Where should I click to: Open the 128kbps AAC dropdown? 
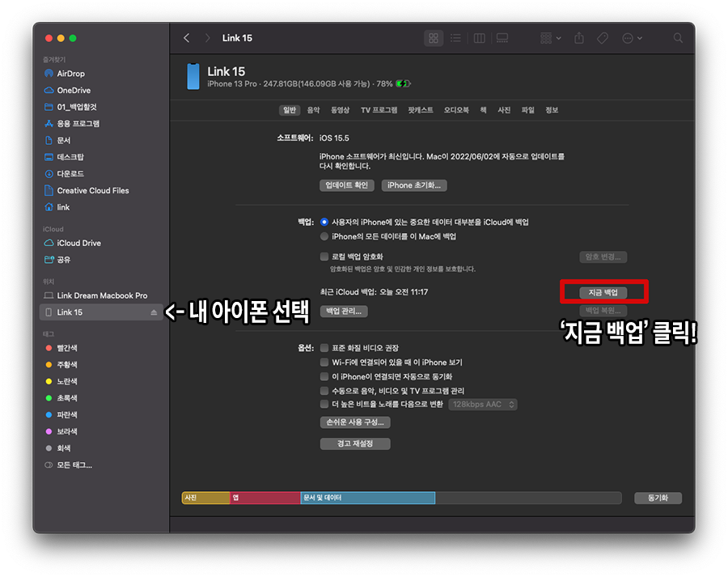tap(483, 405)
